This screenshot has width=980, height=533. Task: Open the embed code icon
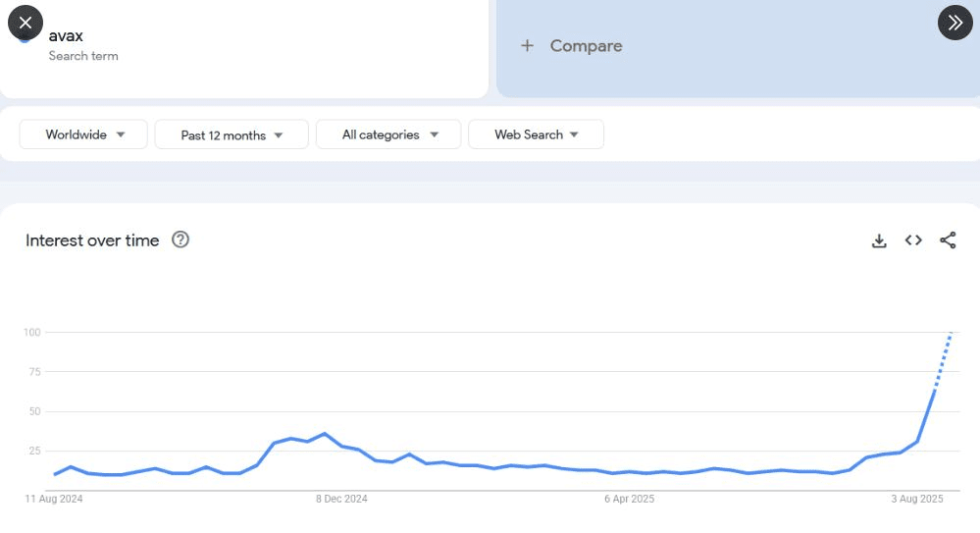pos(913,240)
